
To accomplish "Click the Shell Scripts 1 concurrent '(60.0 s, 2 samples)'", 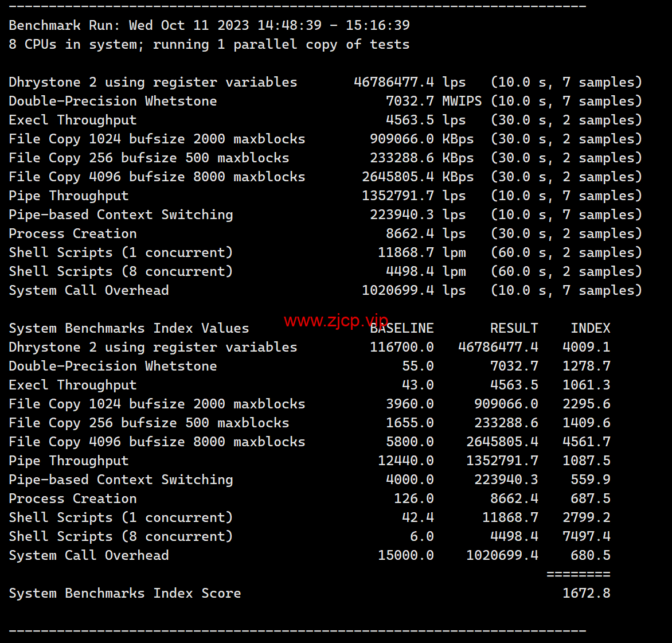I will coord(566,252).
